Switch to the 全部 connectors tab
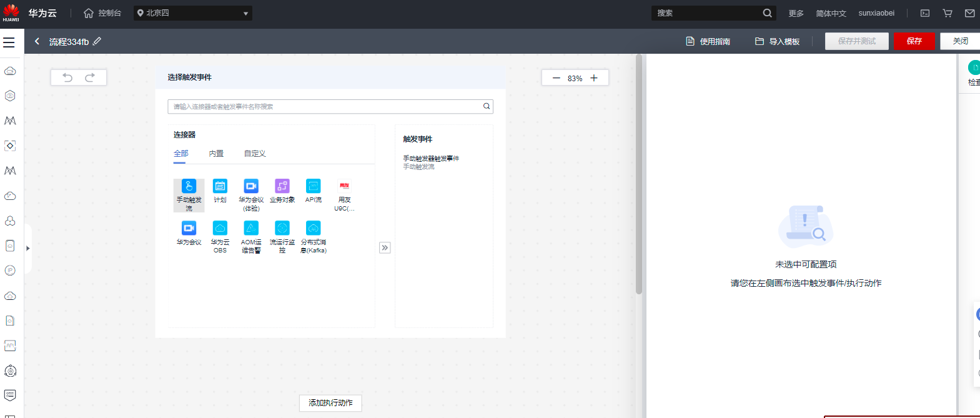 (181, 154)
